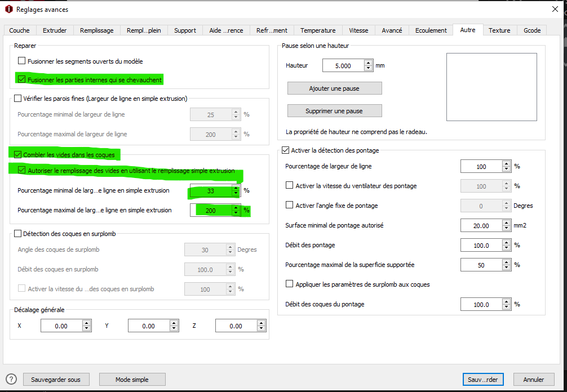Switch to the Gcode tab

[x=532, y=30]
